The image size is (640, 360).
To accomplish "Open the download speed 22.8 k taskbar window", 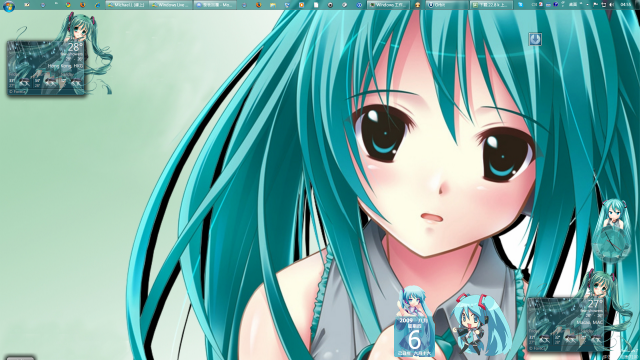I will click(491, 5).
